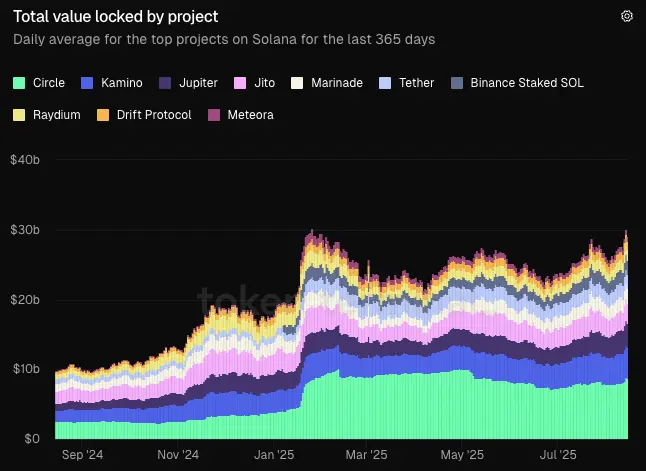Click the Jito pink legend swatch
Image resolution: width=646 pixels, height=471 pixels.
coord(240,83)
